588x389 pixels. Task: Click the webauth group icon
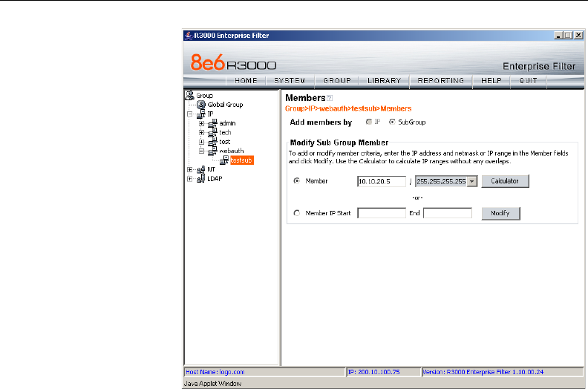click(x=213, y=151)
